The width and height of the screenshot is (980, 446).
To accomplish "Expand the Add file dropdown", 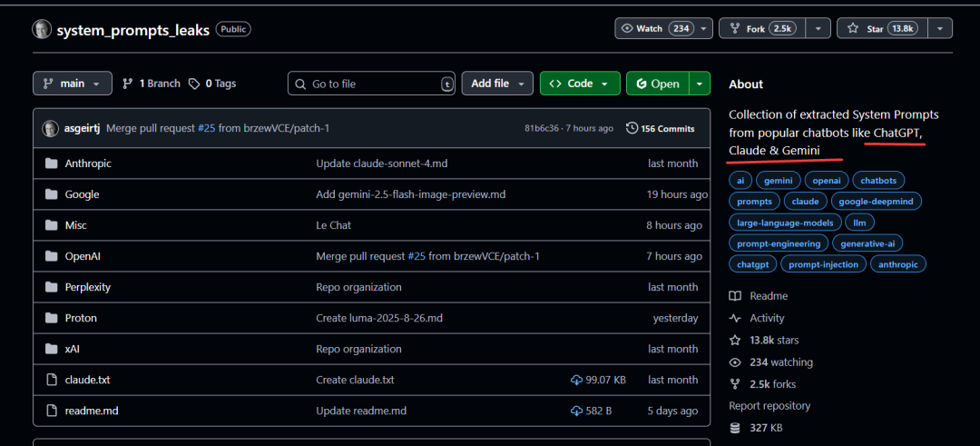I will [497, 84].
